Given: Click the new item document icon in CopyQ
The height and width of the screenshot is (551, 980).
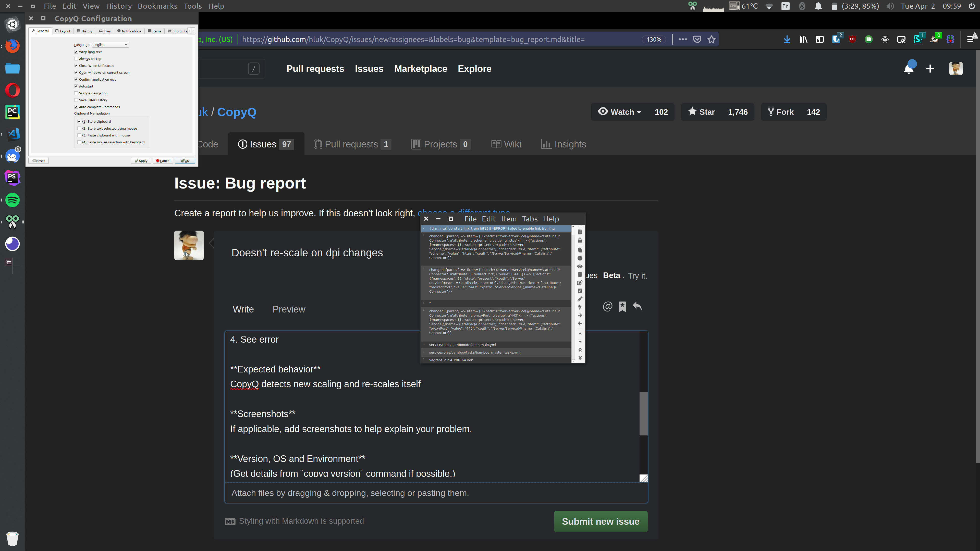Looking at the screenshot, I should [580, 232].
